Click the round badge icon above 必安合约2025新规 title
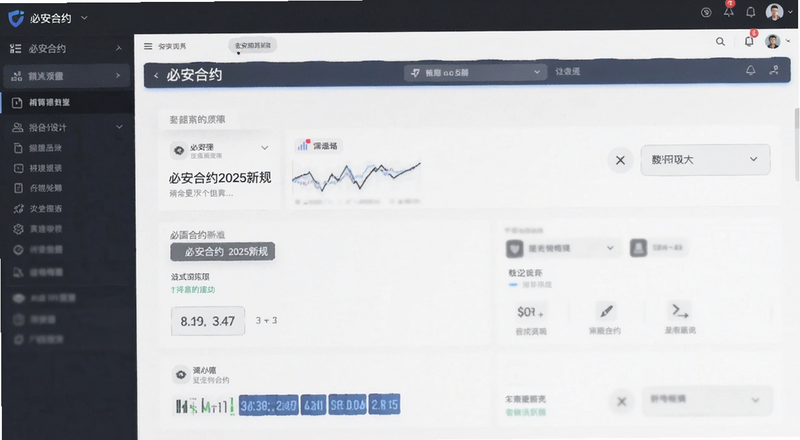 (179, 151)
